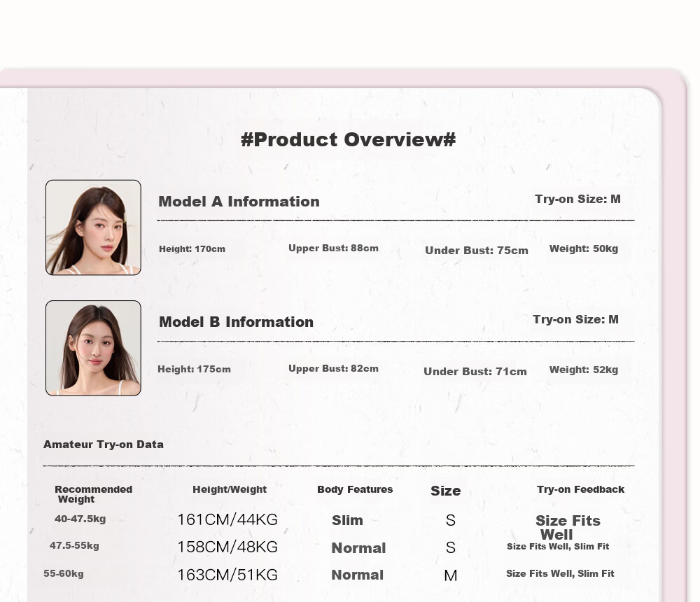
Task: Click 'Height: 175cm' text
Action: pos(194,370)
